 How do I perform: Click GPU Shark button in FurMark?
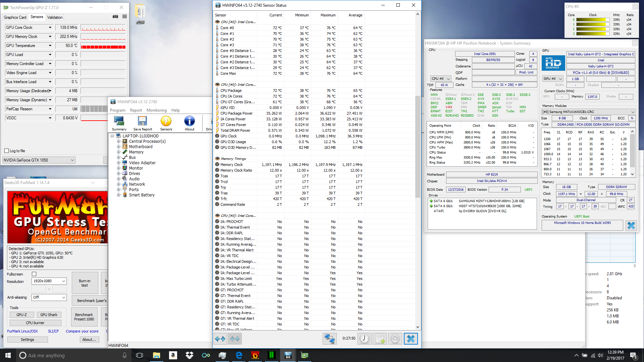(x=49, y=315)
